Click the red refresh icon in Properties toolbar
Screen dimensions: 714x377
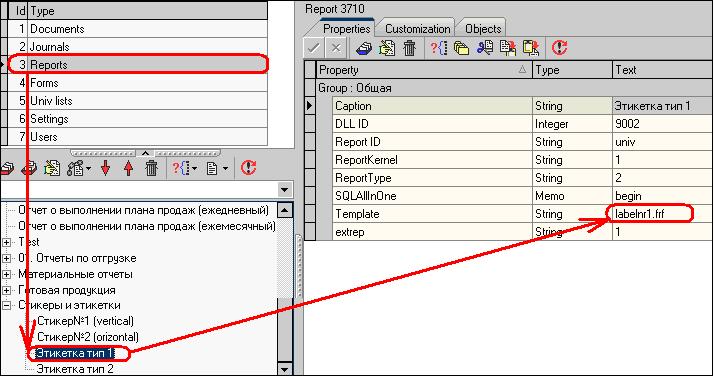(x=560, y=48)
